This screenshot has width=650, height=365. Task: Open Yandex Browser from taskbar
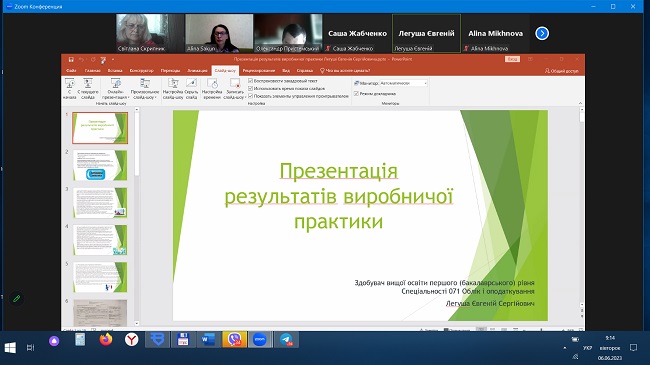pyautogui.click(x=131, y=340)
